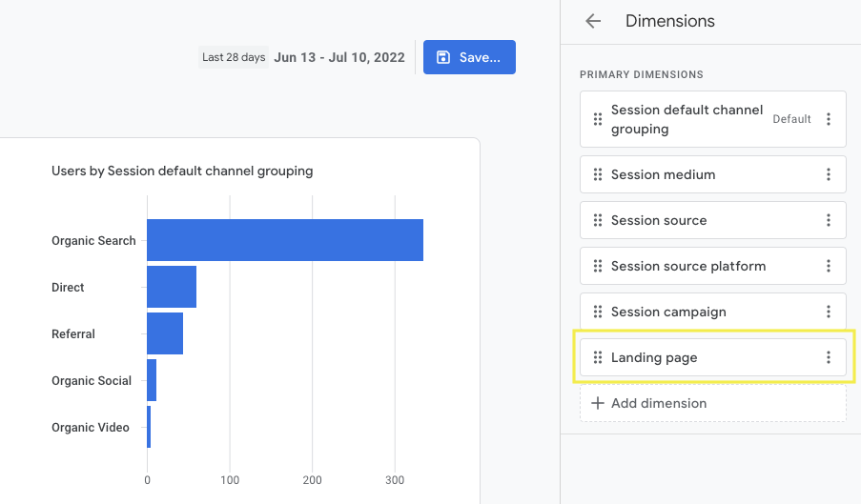Click the Referral bar in the chart
This screenshot has width=861, height=504.
click(x=165, y=333)
